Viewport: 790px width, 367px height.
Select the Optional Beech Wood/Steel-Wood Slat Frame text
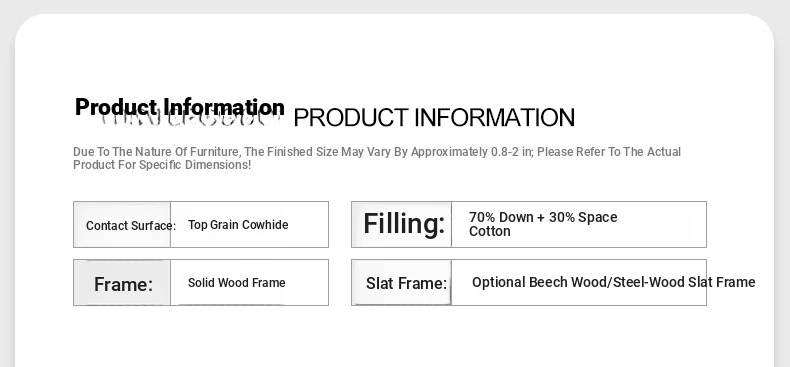614,282
